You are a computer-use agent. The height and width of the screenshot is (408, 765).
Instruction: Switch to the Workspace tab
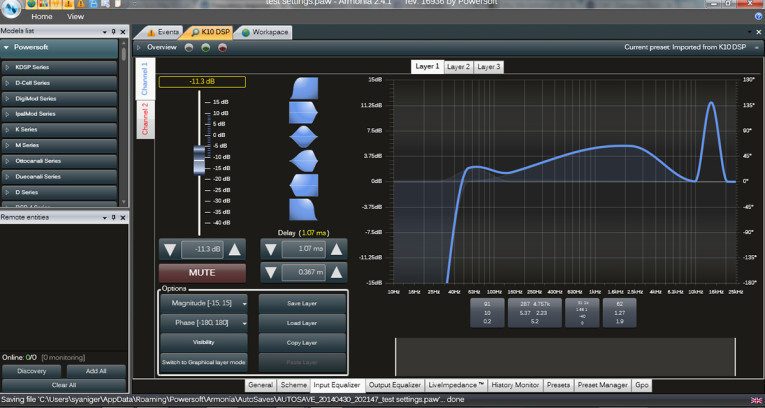[266, 32]
